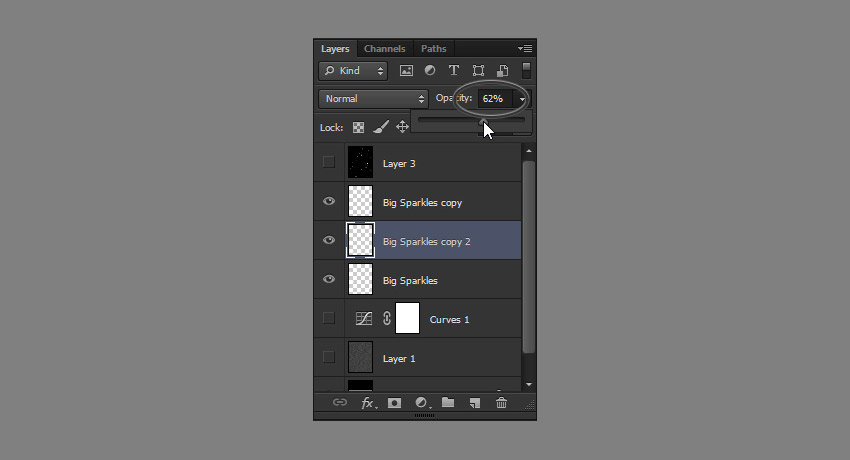Select the Layers tab
Image resolution: width=850 pixels, height=460 pixels.
tap(335, 49)
